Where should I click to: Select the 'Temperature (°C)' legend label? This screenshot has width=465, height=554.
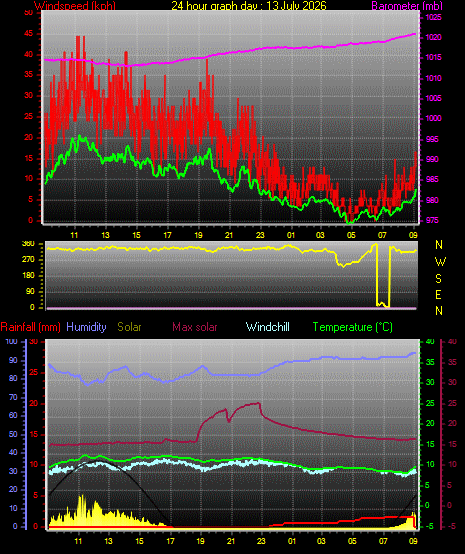353,327
